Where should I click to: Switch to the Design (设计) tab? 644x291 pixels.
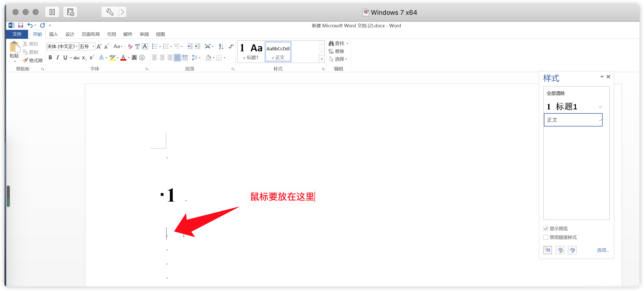(70, 34)
